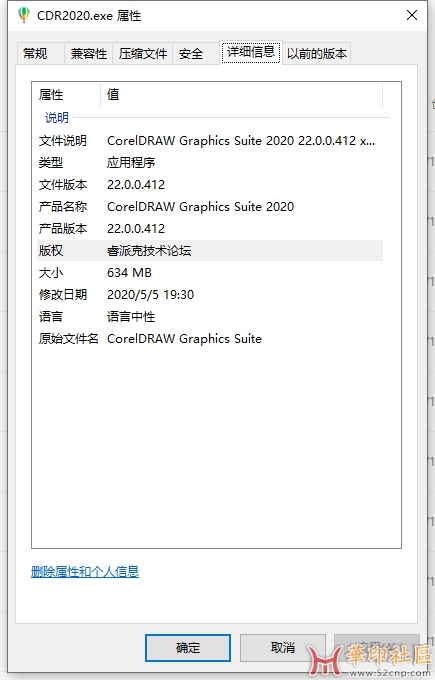Select the 产品版本 row
Screen dimensions: 435x680
click(210, 229)
